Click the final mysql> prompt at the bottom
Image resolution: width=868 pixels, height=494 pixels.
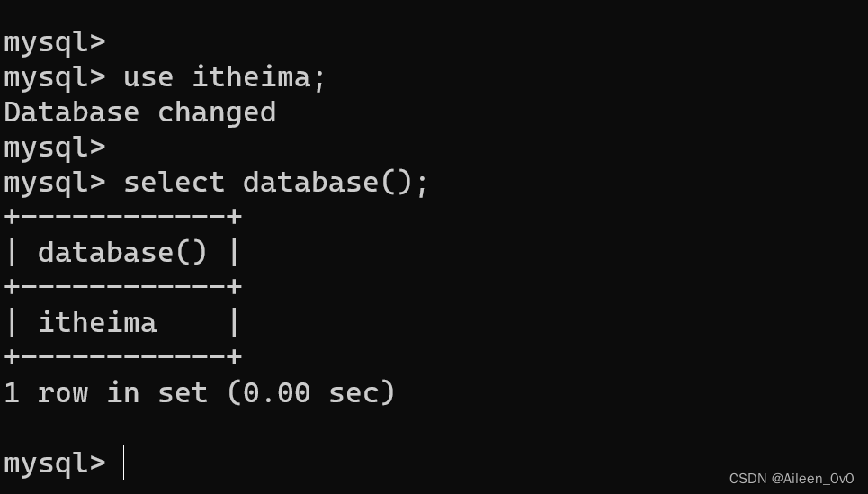(54, 463)
